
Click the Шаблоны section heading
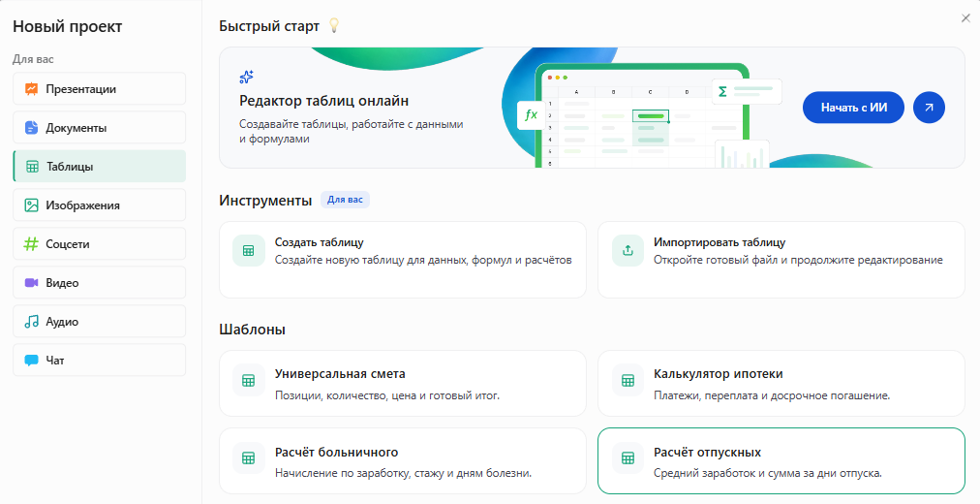click(x=252, y=330)
